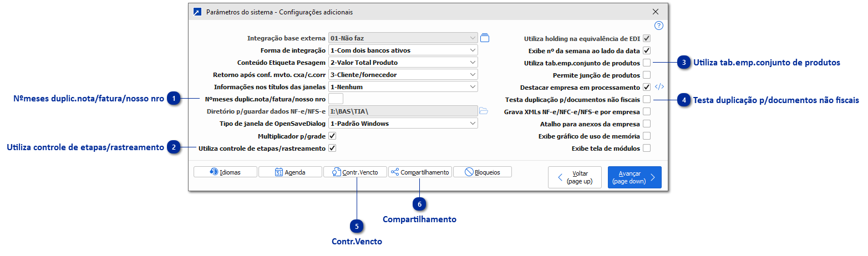868x256 pixels.
Task: Click the window title bar arrow icon
Action: pyautogui.click(x=197, y=12)
